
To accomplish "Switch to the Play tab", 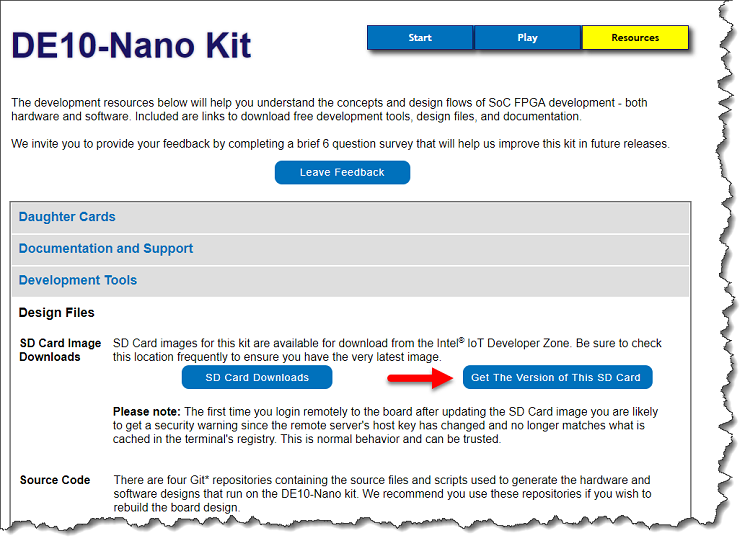I will click(x=527, y=38).
